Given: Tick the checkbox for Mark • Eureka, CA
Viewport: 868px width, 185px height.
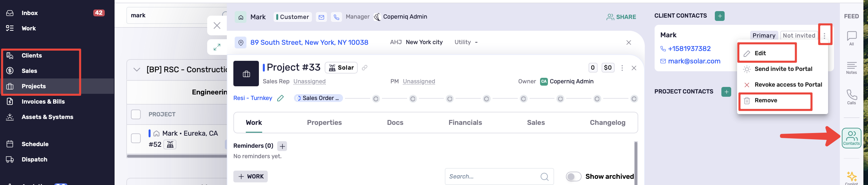Looking at the screenshot, I should 136,138.
